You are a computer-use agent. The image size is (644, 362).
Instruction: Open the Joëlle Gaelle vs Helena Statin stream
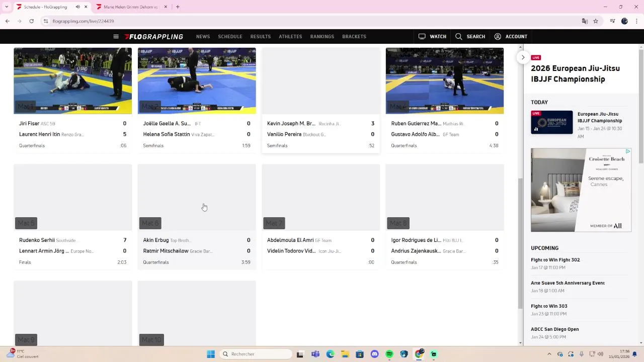197,81
